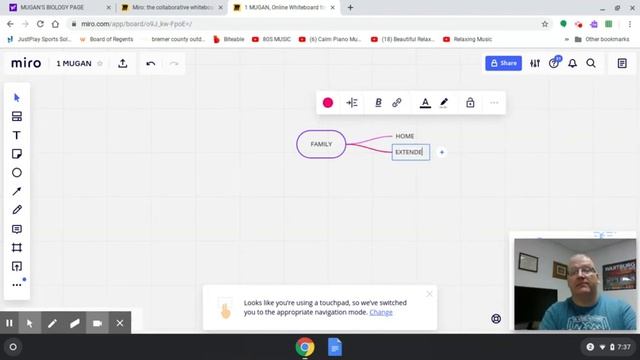Click the Change navigation mode link
This screenshot has width=640, height=360.
click(381, 312)
